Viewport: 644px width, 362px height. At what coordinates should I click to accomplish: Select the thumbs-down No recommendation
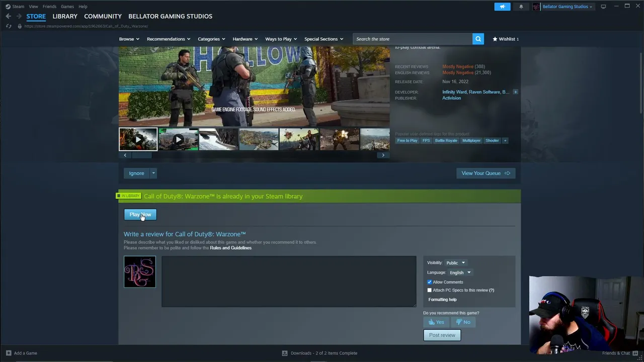pyautogui.click(x=463, y=322)
